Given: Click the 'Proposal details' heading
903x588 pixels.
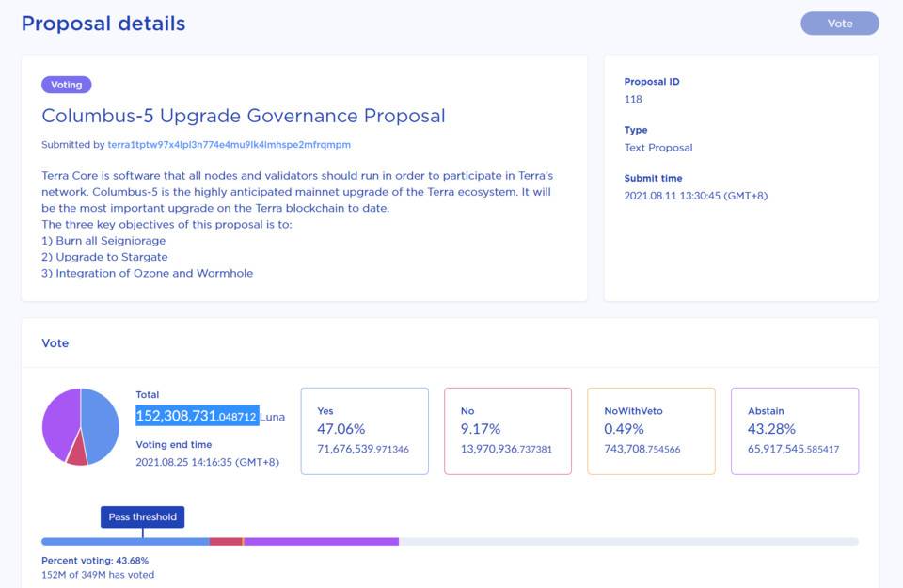Looking at the screenshot, I should click(103, 24).
